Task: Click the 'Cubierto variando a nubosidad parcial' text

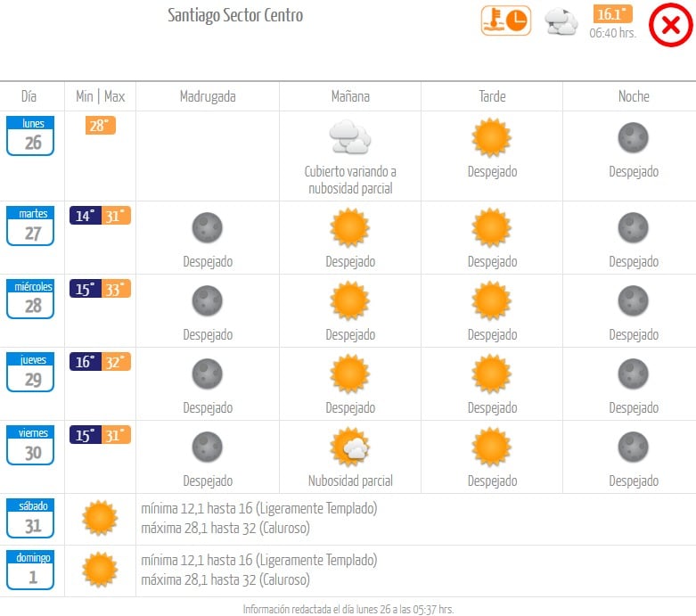Action: click(x=350, y=180)
